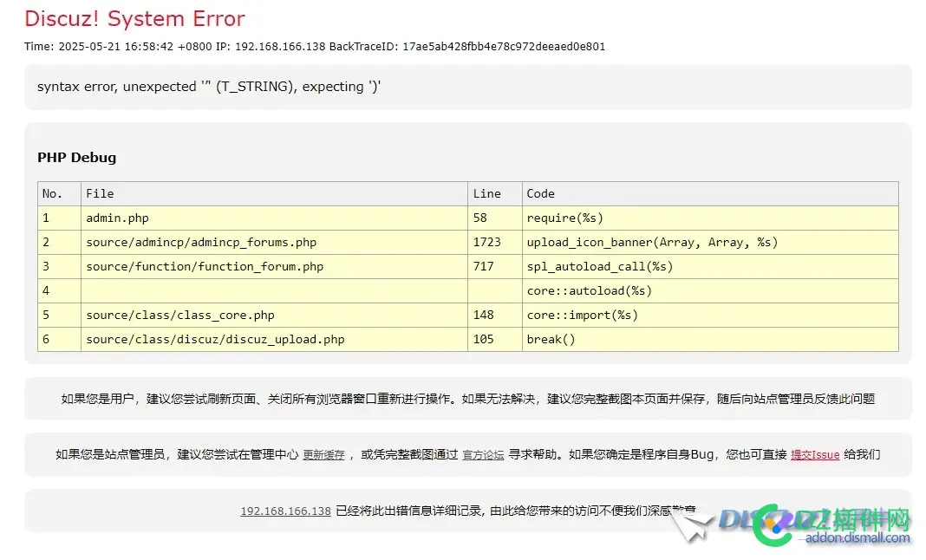Select the Line column header

pos(495,194)
